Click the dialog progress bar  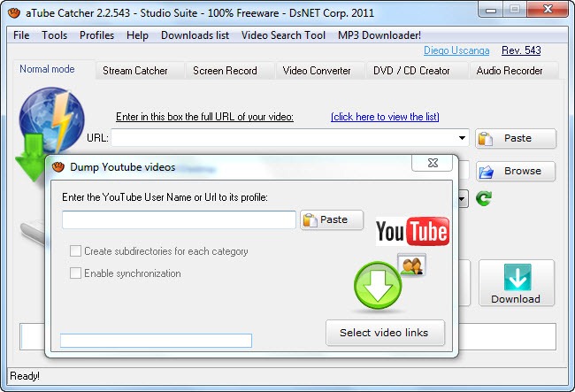coord(157,341)
